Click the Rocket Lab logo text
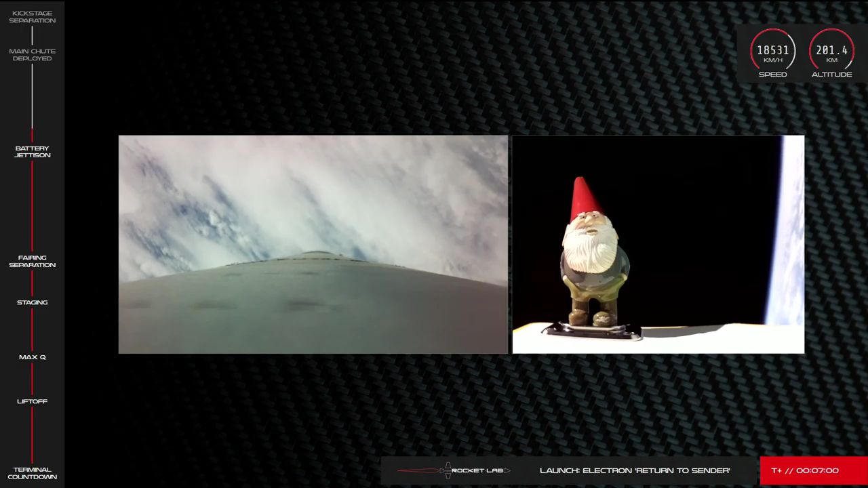The height and width of the screenshot is (488, 868). coord(479,470)
